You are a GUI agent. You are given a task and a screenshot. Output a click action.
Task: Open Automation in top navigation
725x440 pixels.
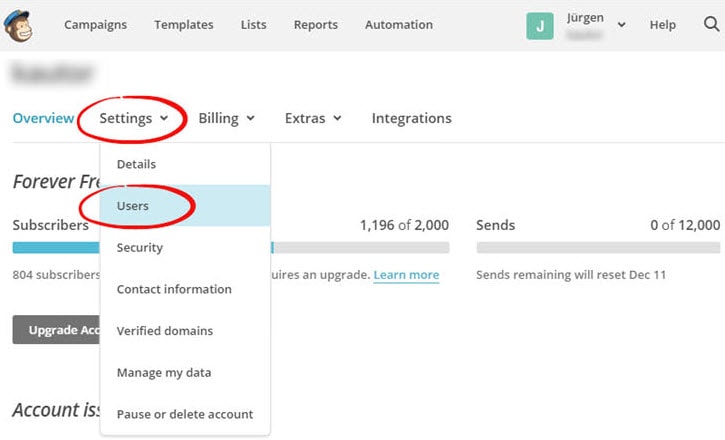tap(399, 25)
